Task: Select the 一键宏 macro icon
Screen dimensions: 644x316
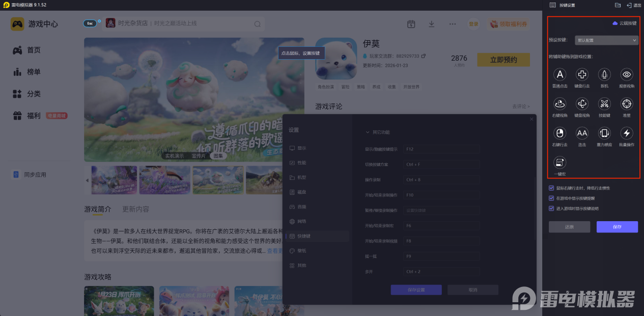Action: click(x=559, y=163)
